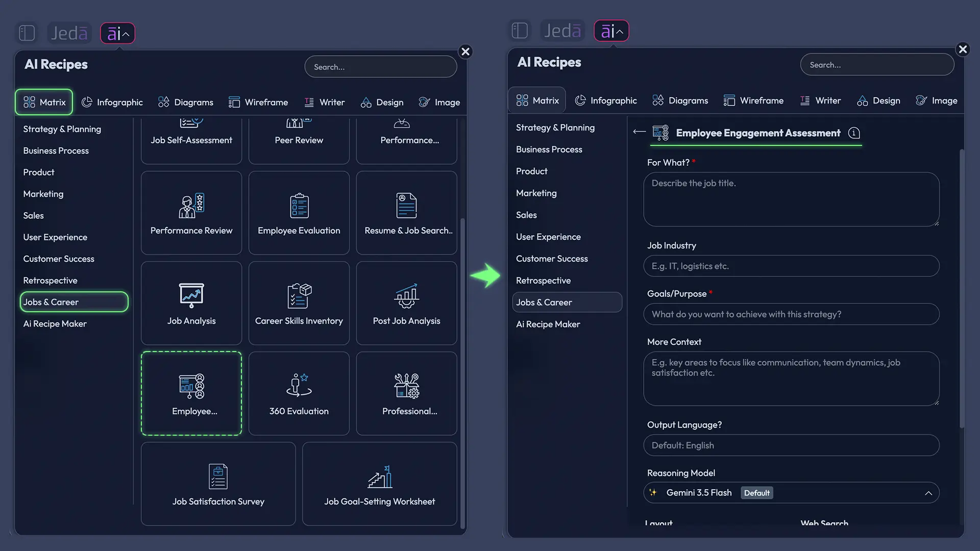
Task: Expand the Reasoning Model Gemini 3.5 Flash dropdown
Action: coord(791,493)
